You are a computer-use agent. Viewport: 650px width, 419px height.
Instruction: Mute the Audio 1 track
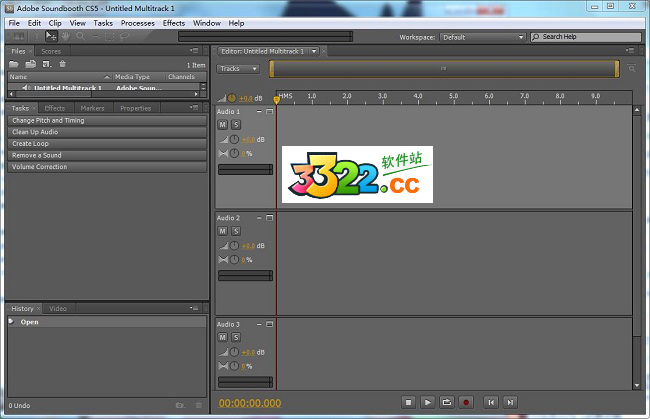(223, 125)
